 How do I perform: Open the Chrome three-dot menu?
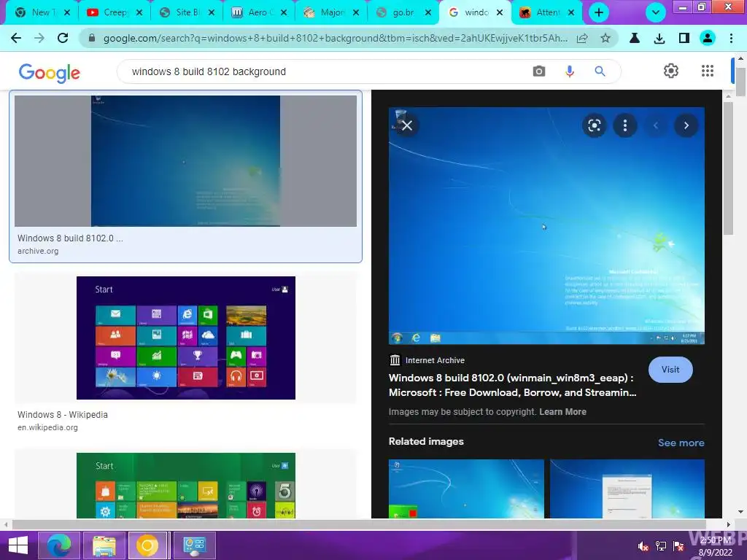[x=731, y=38]
